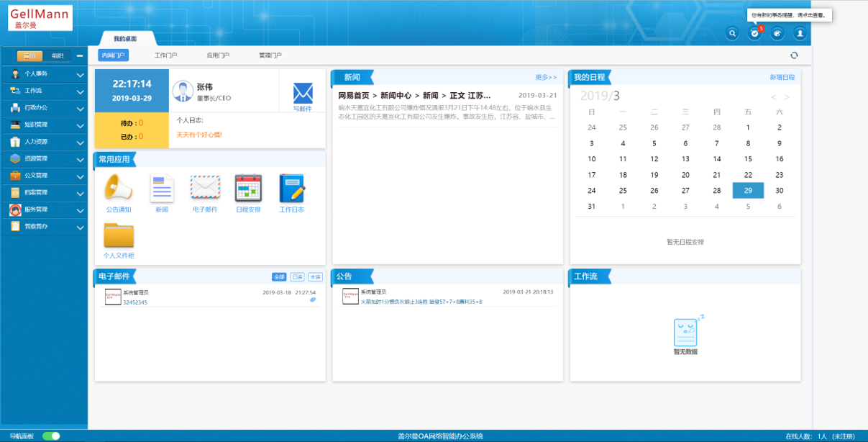The width and height of the screenshot is (868, 442).
Task: Switch to the 工作门户 tab
Action: pos(166,55)
